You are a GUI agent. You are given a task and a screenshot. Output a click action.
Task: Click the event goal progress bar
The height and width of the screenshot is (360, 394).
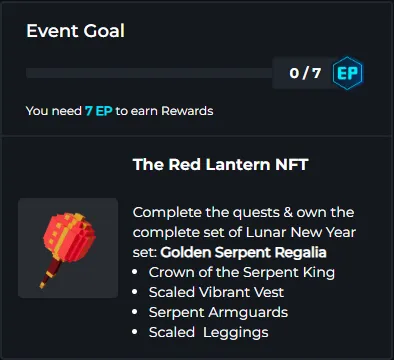pos(149,73)
